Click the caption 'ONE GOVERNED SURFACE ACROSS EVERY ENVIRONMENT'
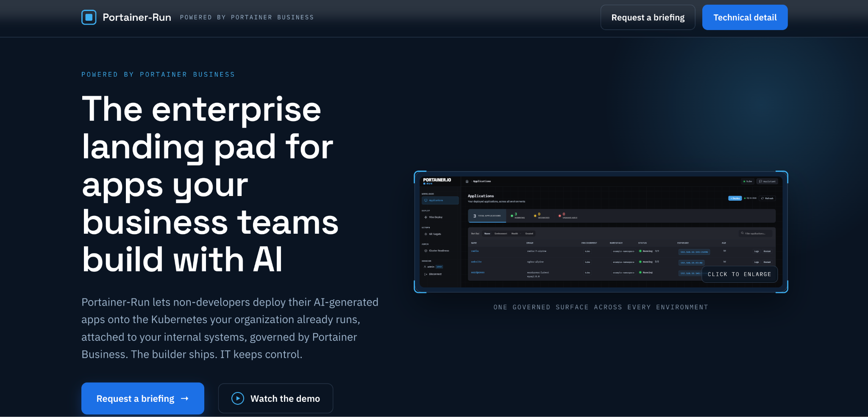The image size is (868, 417). click(x=601, y=307)
